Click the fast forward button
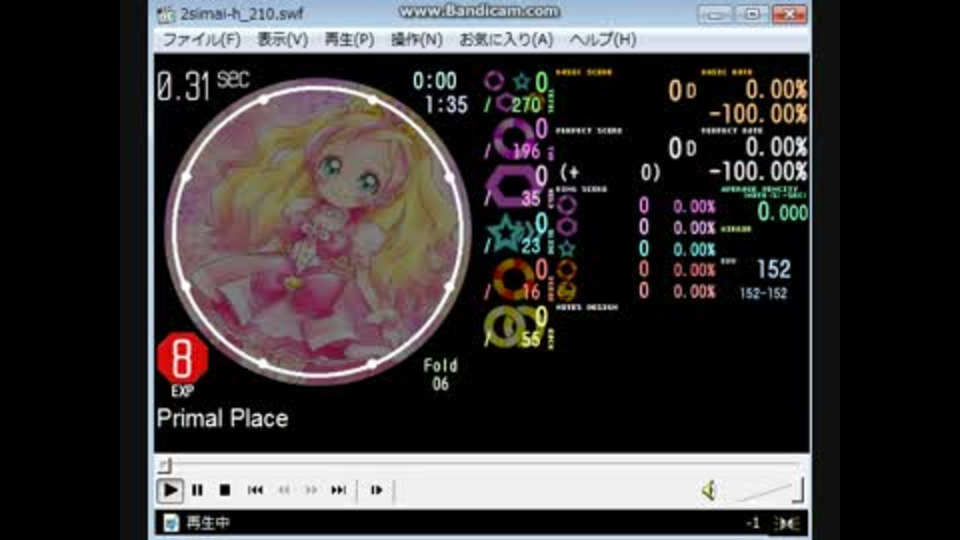 311,490
